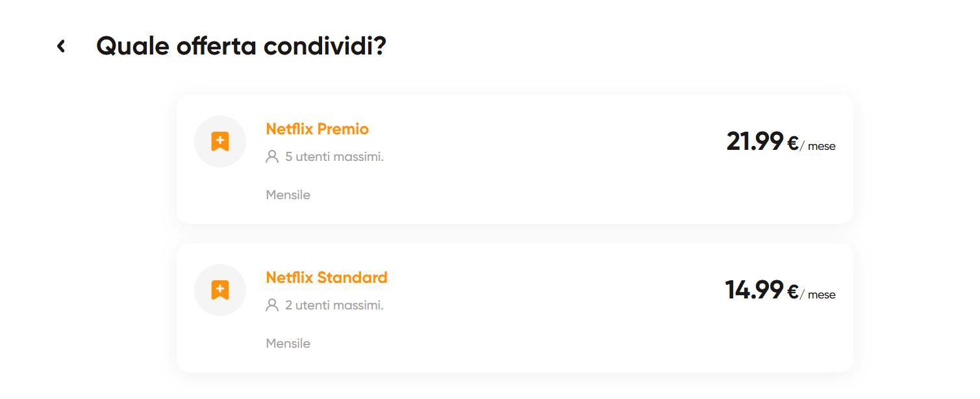Click the 21.99 price amount
The height and width of the screenshot is (399, 980).
coord(755,141)
